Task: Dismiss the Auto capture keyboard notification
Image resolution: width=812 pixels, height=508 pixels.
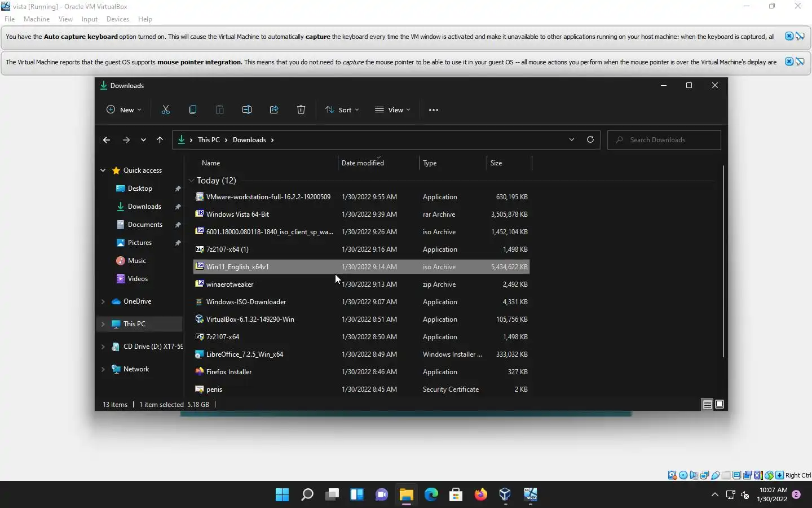Action: [789, 36]
